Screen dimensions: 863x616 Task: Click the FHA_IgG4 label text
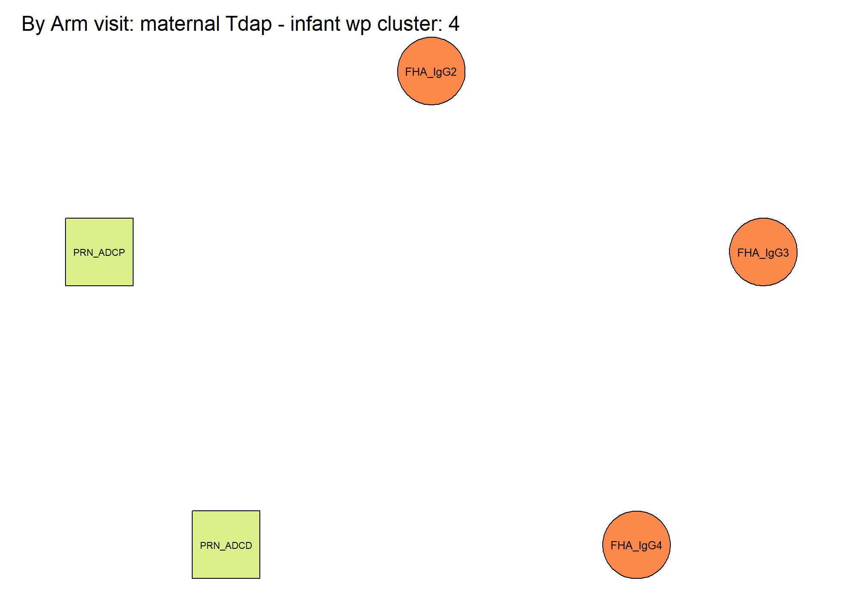637,545
